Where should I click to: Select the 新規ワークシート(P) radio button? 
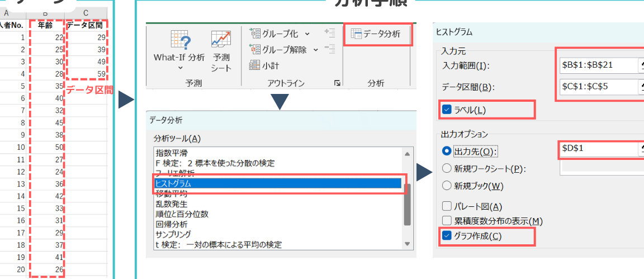[447, 168]
